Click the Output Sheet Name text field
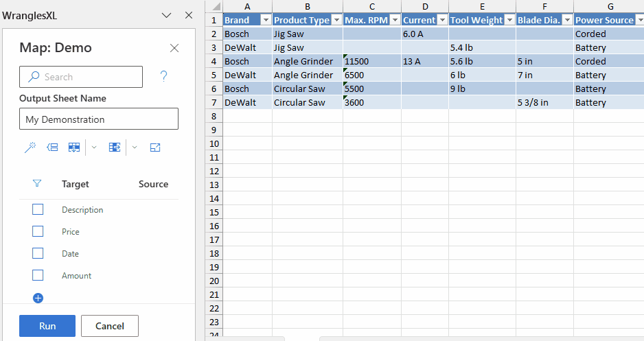Viewport: 644px width, 341px height. pos(99,119)
